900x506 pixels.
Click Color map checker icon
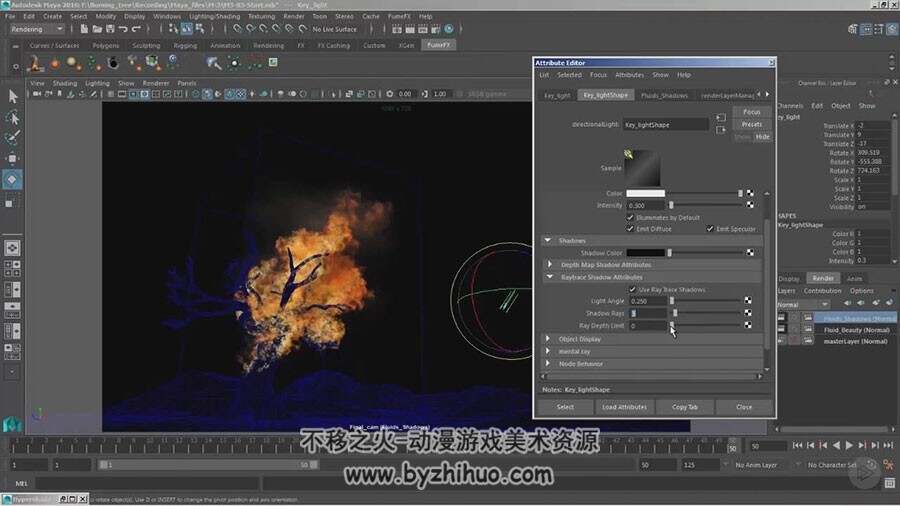[750, 193]
